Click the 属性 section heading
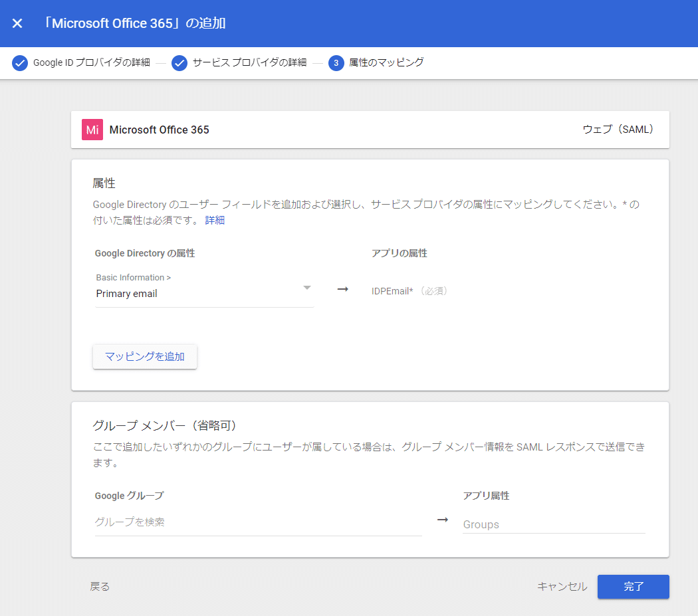Viewport: 698px width, 616px height. [x=104, y=183]
